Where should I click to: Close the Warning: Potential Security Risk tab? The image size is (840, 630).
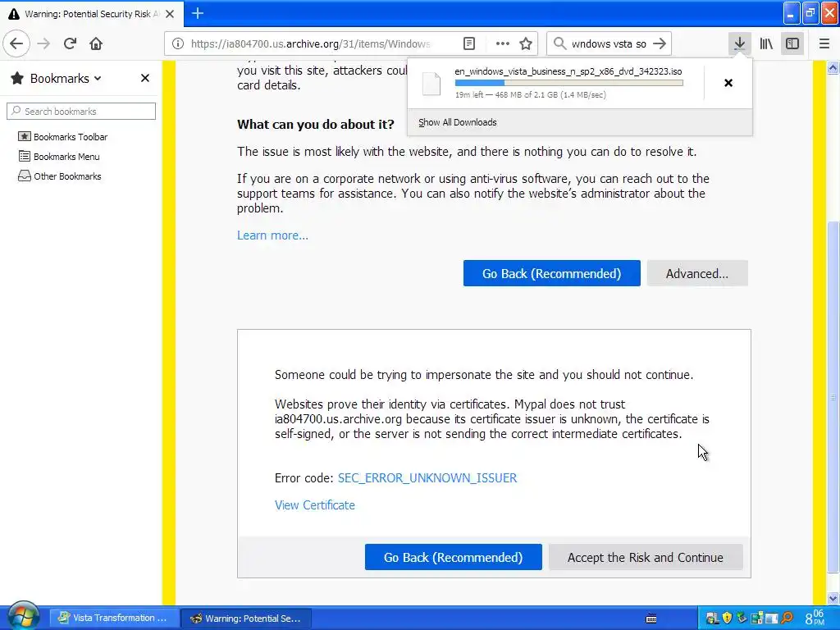(170, 14)
